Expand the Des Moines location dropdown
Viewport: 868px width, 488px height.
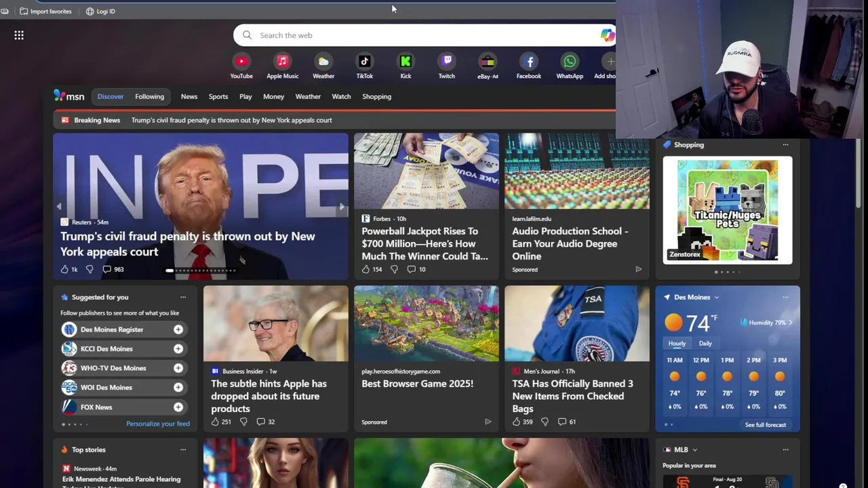(716, 297)
